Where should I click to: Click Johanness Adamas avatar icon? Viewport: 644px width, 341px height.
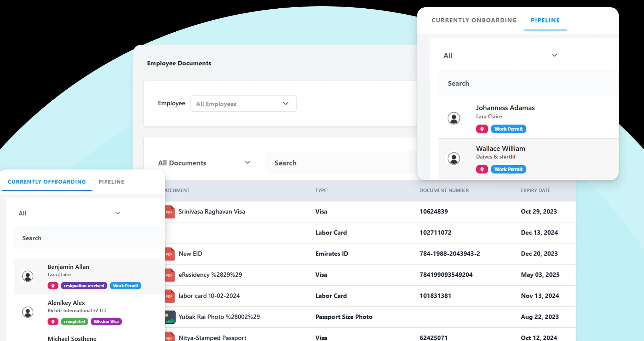454,118
